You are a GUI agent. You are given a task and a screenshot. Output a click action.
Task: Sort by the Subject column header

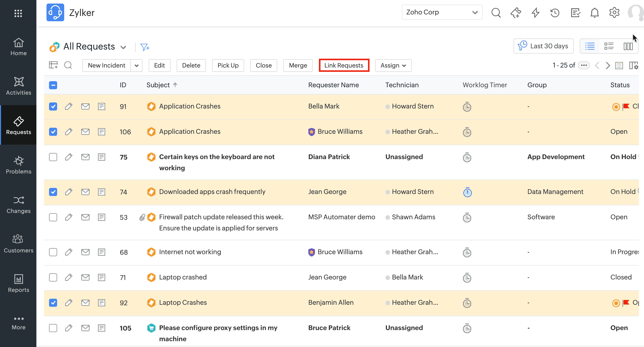(x=158, y=85)
